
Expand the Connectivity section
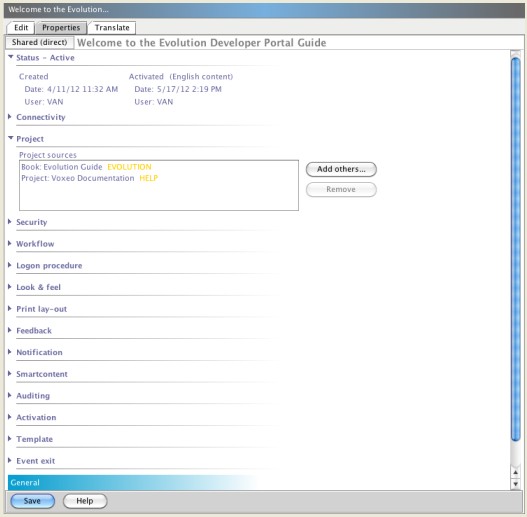click(x=10, y=117)
